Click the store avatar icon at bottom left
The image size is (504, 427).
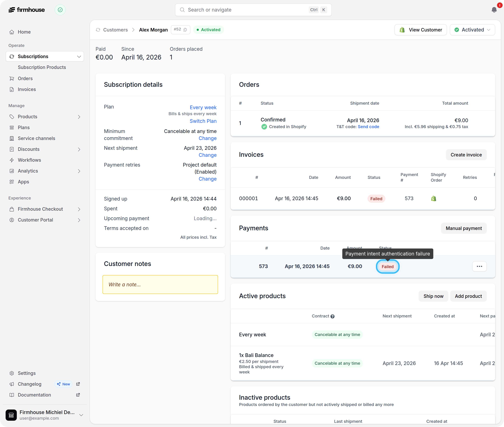[x=11, y=415]
